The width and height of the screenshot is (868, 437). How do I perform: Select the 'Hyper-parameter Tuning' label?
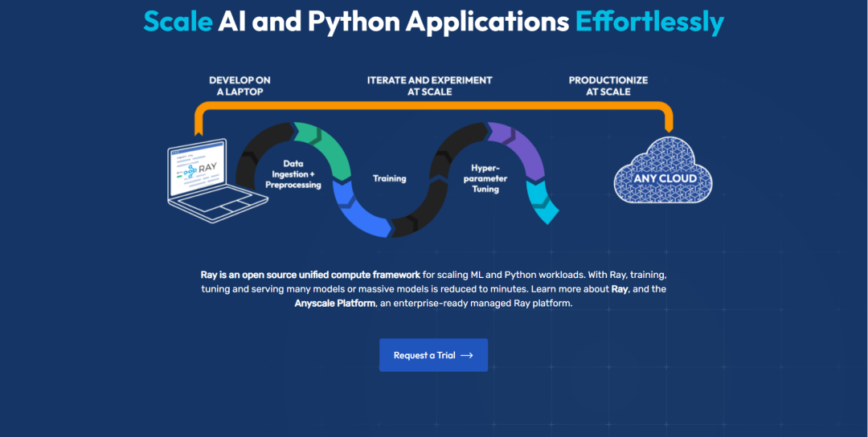click(x=485, y=178)
